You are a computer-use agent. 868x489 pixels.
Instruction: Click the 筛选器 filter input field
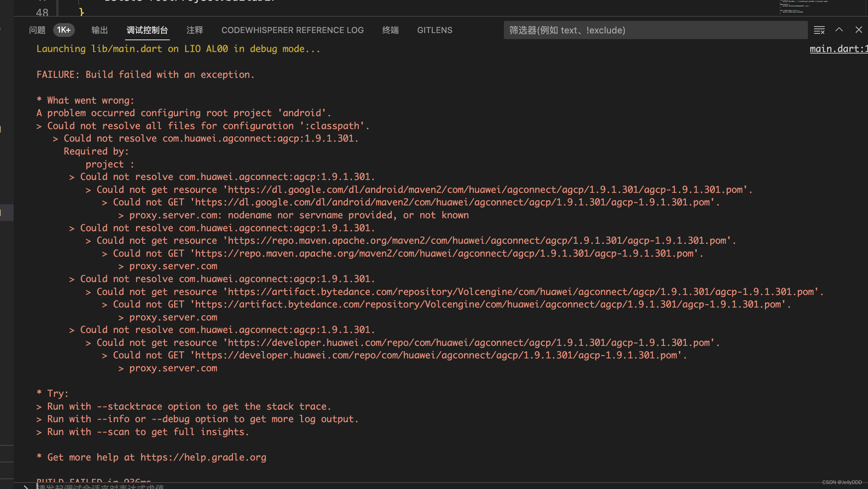(x=655, y=30)
